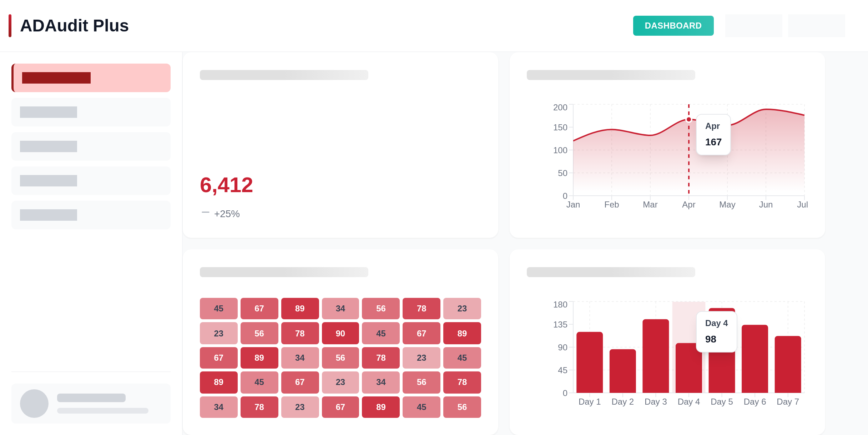The width and height of the screenshot is (868, 435).
Task: Click the Day 7 bar in bar chart
Action: (788, 364)
